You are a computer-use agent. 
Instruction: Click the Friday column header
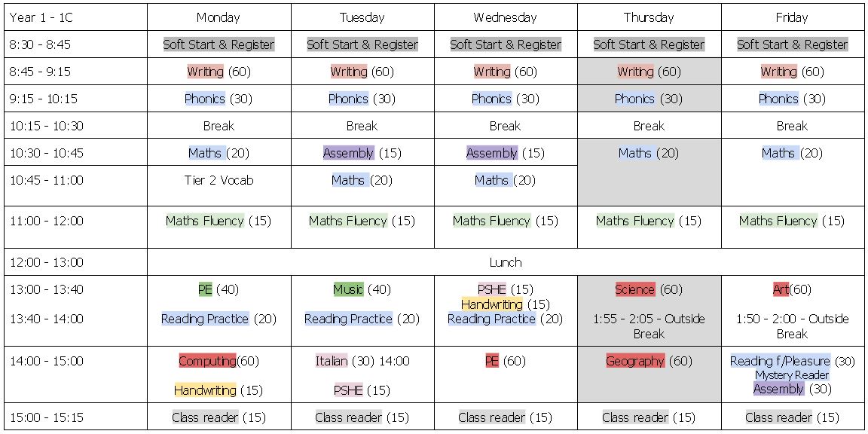coord(792,17)
